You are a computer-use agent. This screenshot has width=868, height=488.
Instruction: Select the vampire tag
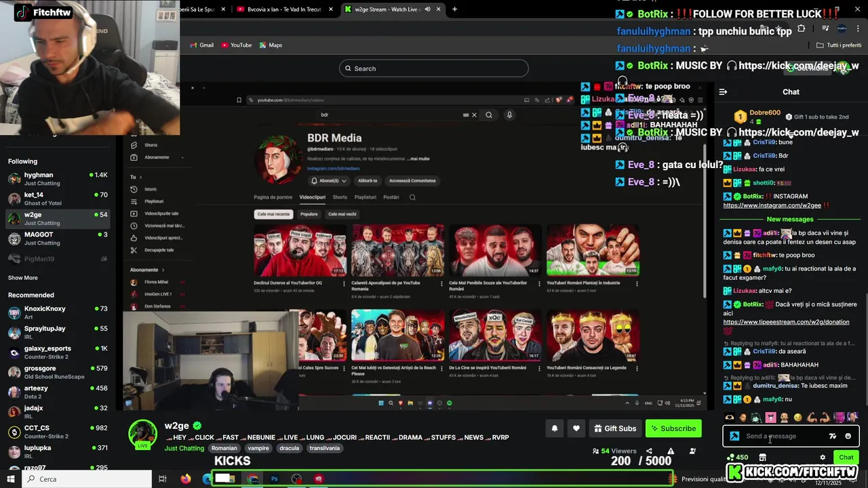click(x=258, y=448)
